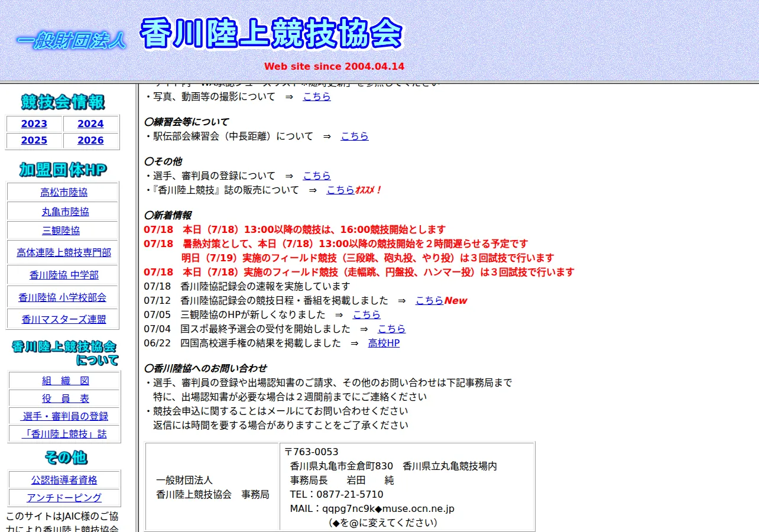Open the 2023 competition info link
The height and width of the screenshot is (532, 759).
(34, 124)
